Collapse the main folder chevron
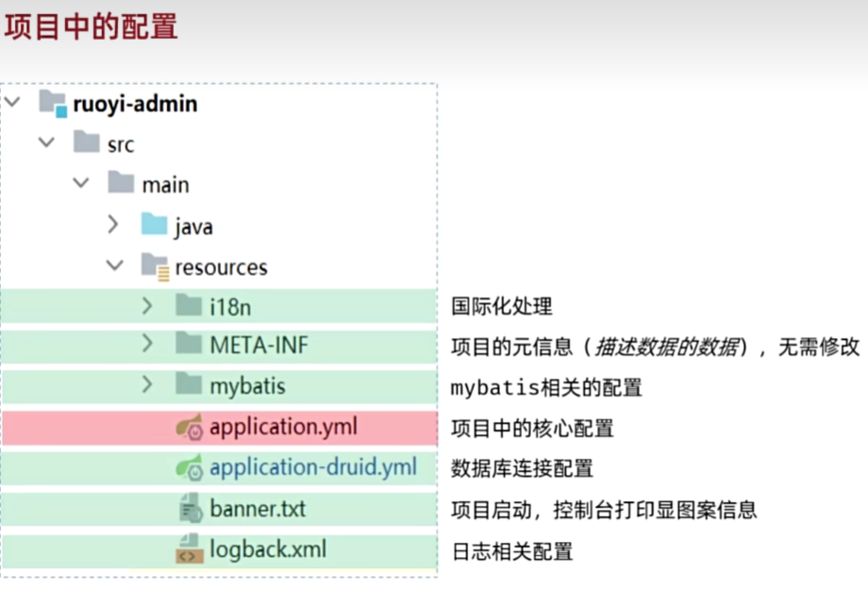Viewport: 868px width, 590px height. coord(81,182)
